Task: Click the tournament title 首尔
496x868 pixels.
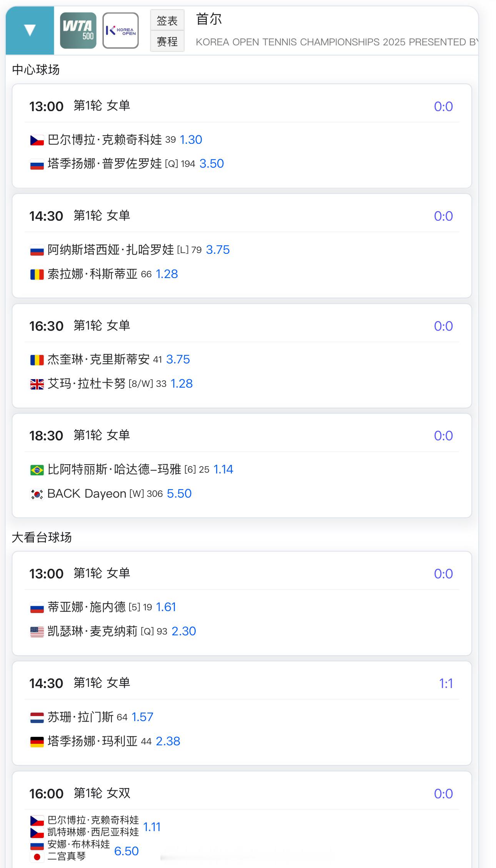Action: (209, 19)
